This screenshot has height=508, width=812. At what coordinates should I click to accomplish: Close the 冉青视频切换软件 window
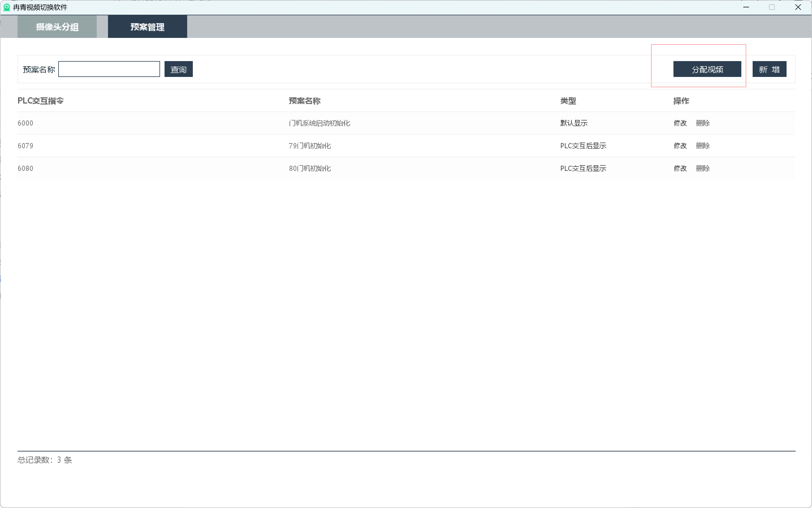798,7
